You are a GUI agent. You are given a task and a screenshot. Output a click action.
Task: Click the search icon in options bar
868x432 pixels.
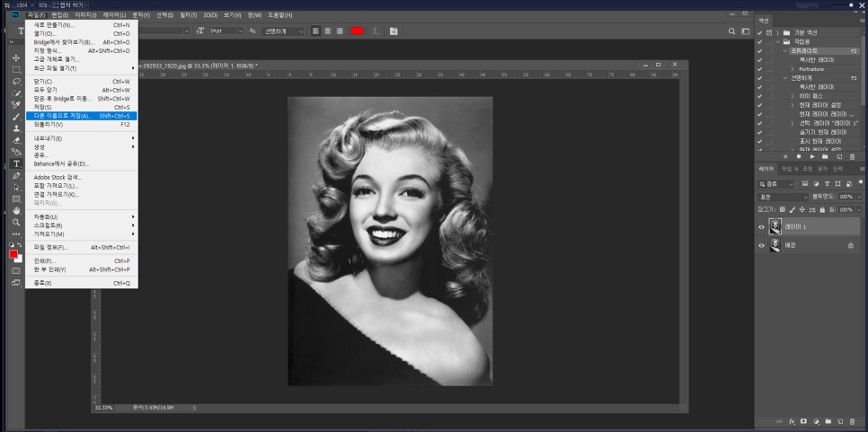(732, 31)
